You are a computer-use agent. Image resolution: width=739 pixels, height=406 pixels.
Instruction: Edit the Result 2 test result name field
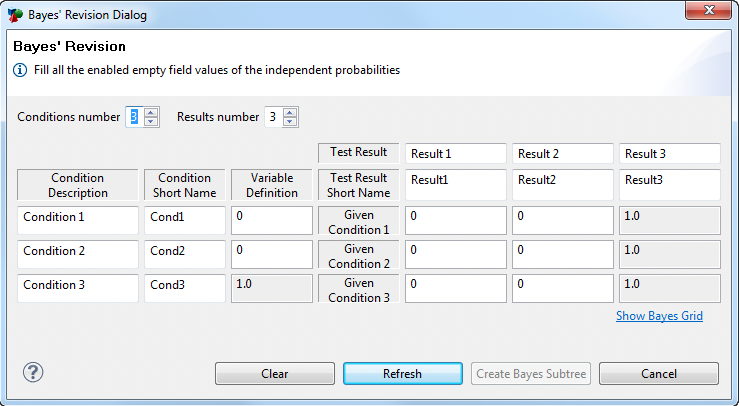(563, 154)
